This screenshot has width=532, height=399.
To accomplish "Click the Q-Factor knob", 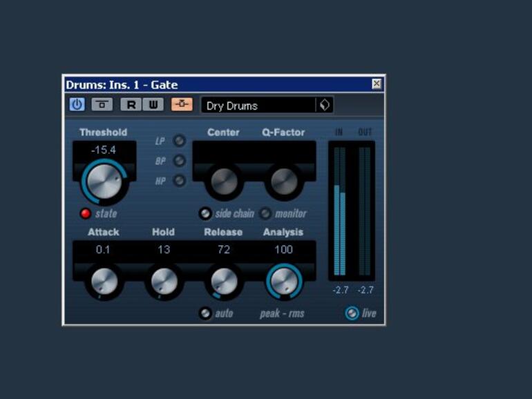I will [x=284, y=182].
